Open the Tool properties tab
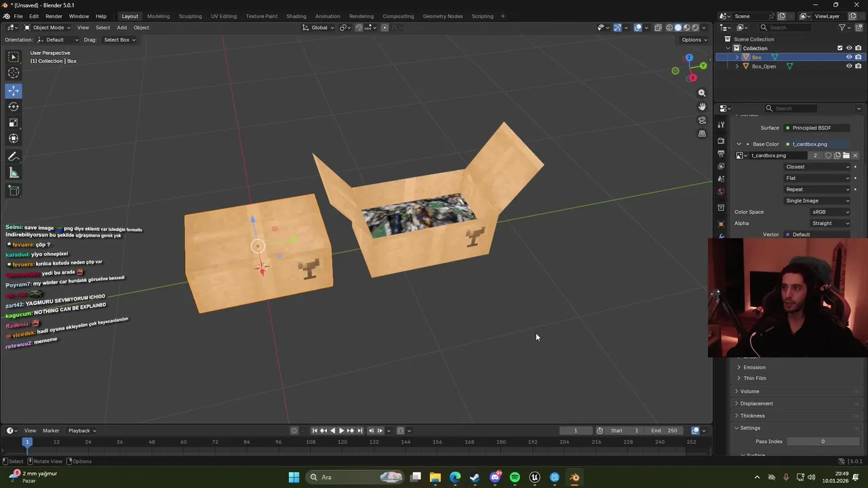This screenshot has height=488, width=868. tap(721, 125)
